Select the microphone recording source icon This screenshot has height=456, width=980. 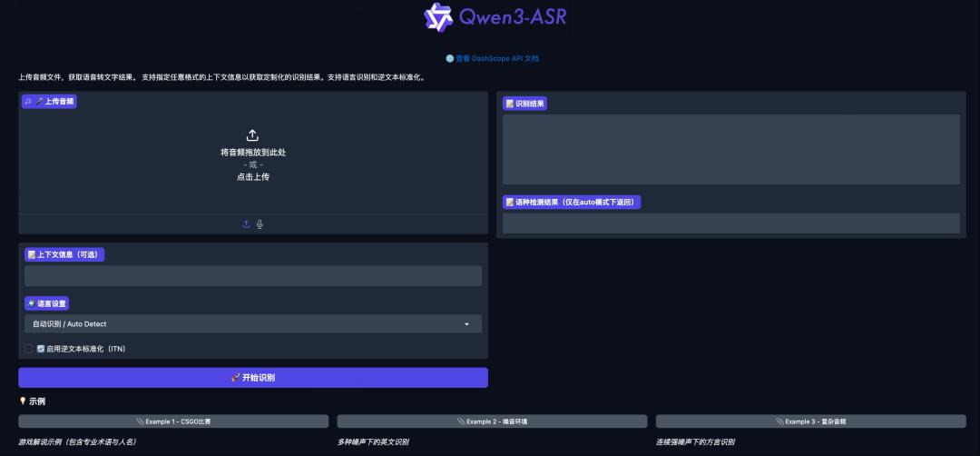260,224
